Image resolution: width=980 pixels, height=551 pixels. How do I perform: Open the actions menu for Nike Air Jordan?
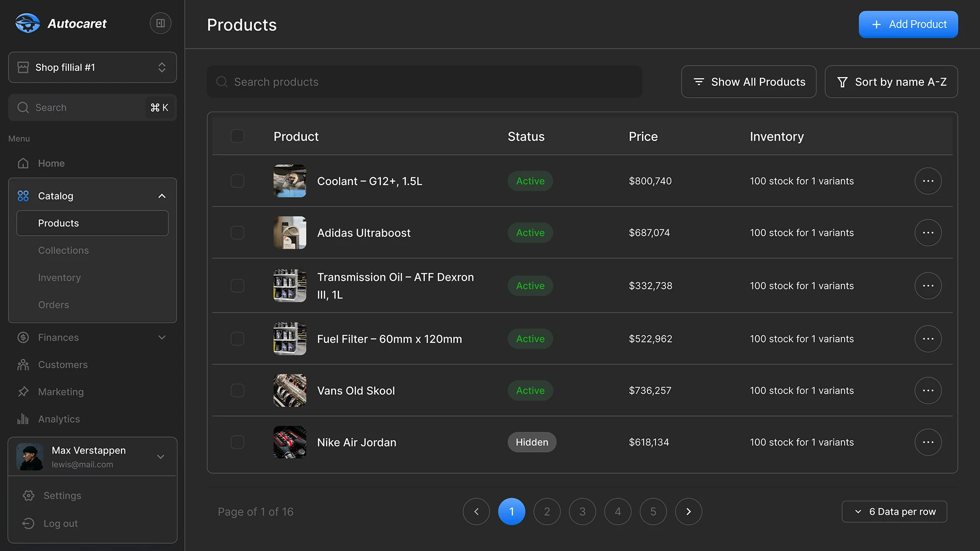point(928,442)
